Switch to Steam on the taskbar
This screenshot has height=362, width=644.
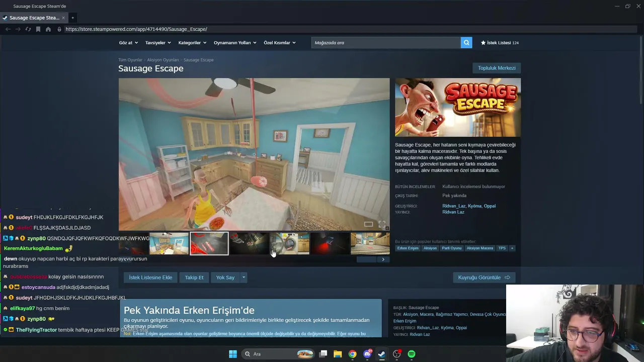382,354
